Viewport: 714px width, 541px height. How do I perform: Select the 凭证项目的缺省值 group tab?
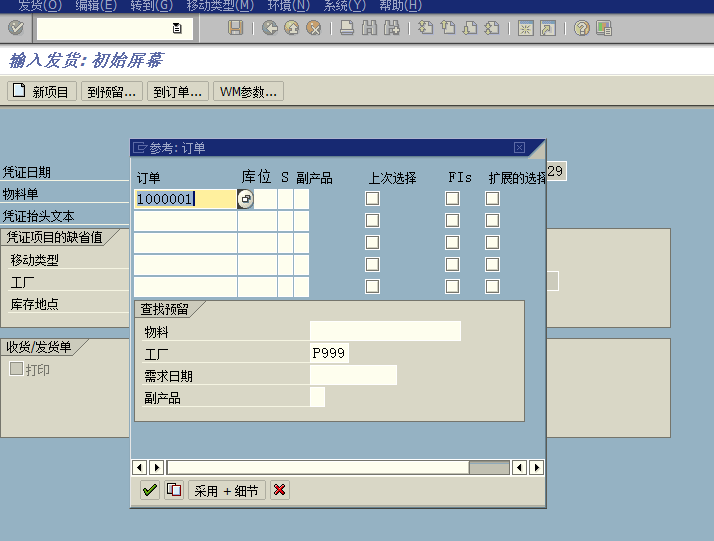coord(55,237)
